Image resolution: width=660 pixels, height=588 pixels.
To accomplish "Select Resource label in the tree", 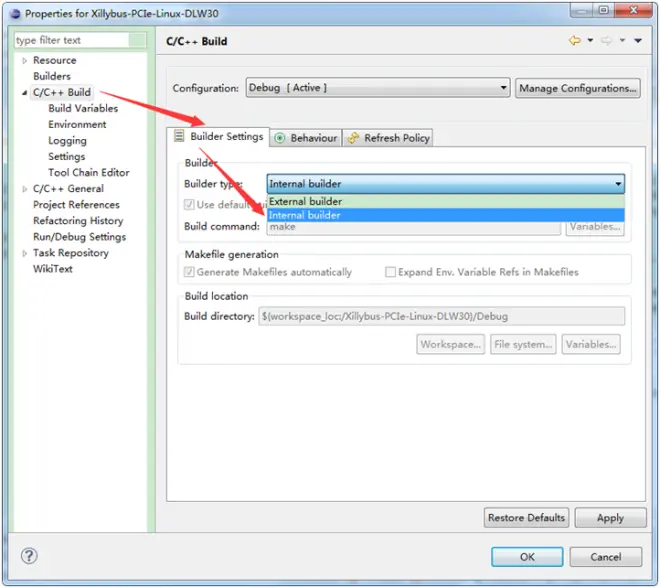I will click(x=55, y=60).
